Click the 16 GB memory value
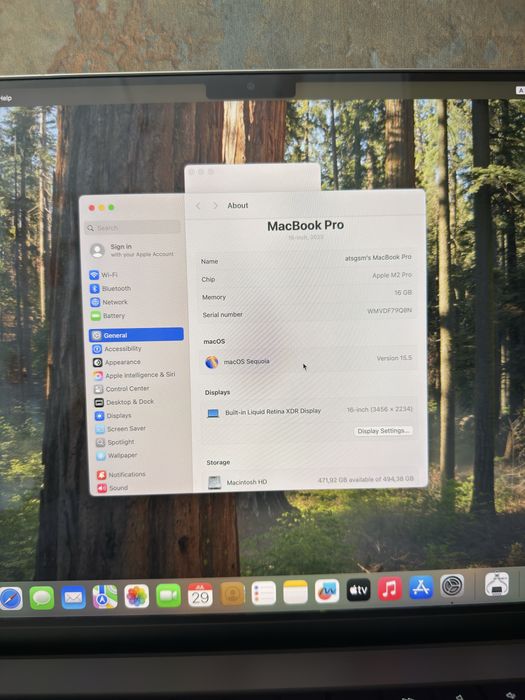This screenshot has width=525, height=700. (403, 293)
